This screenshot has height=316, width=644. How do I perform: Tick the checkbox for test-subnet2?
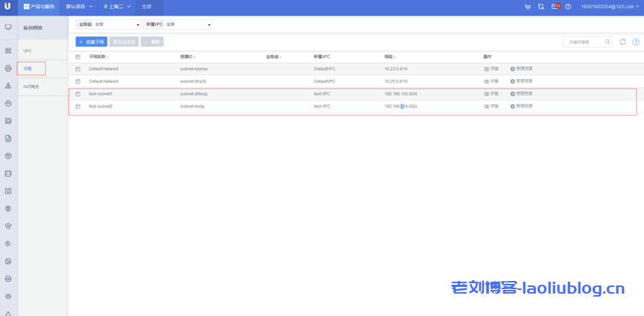coord(77,107)
